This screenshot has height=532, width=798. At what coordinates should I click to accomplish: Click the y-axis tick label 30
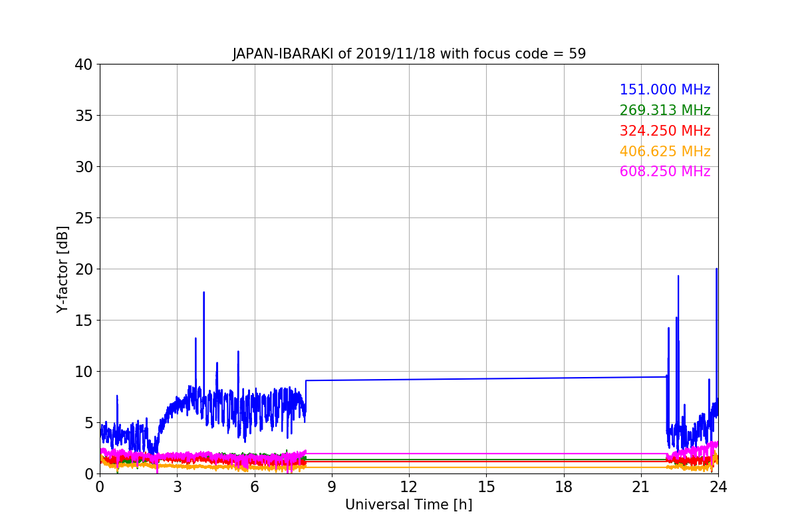(84, 167)
